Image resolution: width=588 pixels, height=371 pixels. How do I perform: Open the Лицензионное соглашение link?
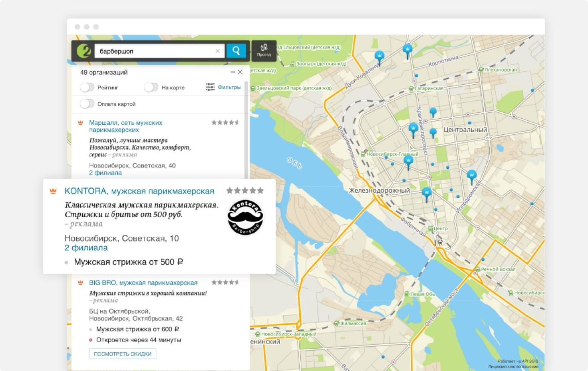(x=513, y=366)
